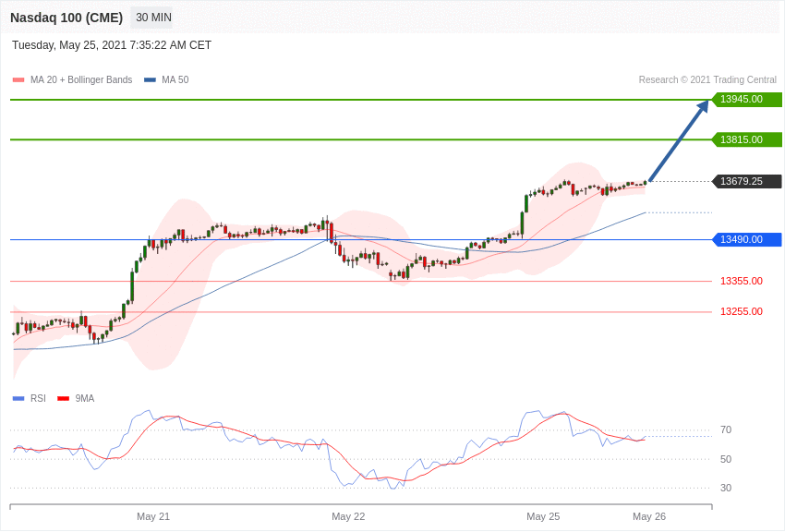Click the MA 20 + Bollinger Bands legend label
785x532 pixels.
(81, 79)
